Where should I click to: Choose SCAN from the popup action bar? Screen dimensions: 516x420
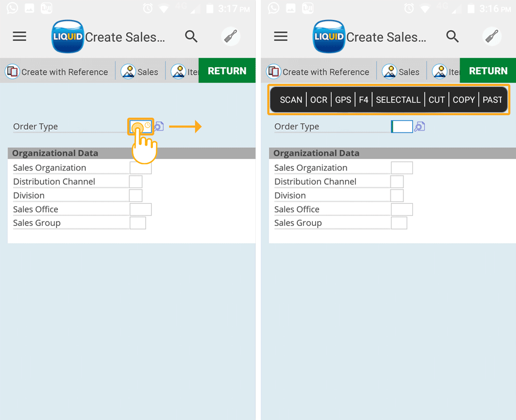291,99
